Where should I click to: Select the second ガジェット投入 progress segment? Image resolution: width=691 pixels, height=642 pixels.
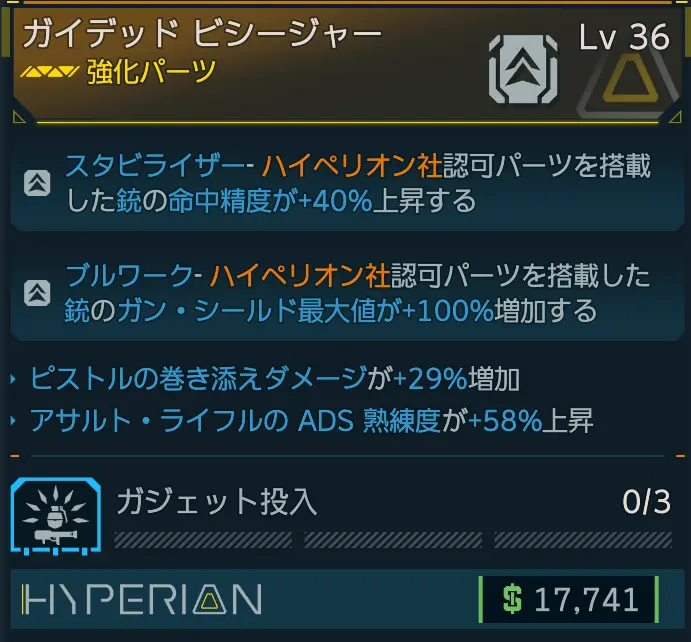pyautogui.click(x=393, y=540)
